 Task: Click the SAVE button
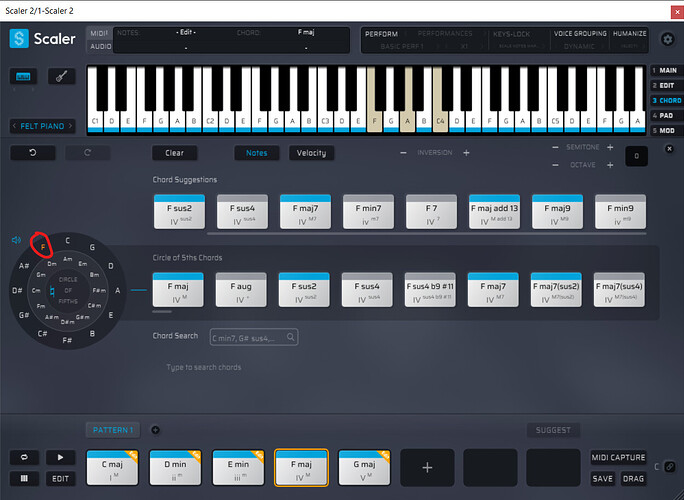pos(602,479)
